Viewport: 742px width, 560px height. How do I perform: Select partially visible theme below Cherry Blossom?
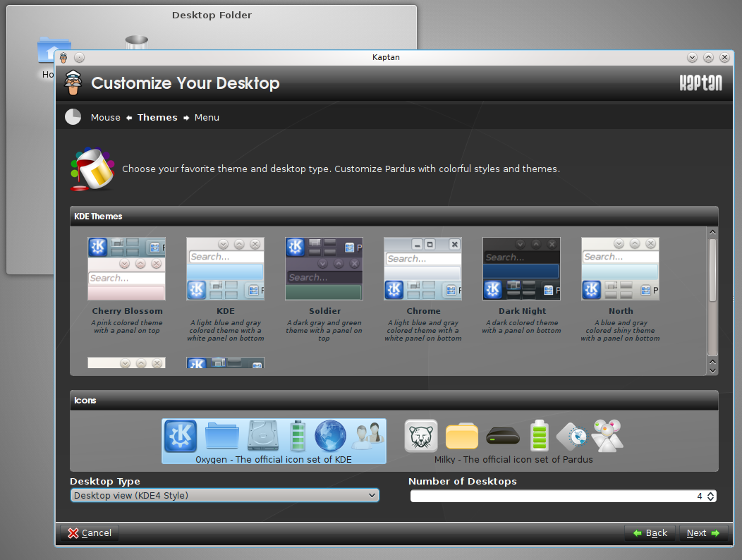point(126,363)
